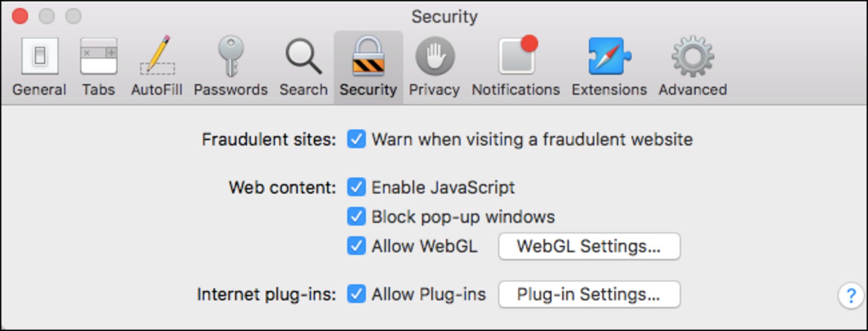Open the General preferences pane
The height and width of the screenshot is (331, 868).
39,66
